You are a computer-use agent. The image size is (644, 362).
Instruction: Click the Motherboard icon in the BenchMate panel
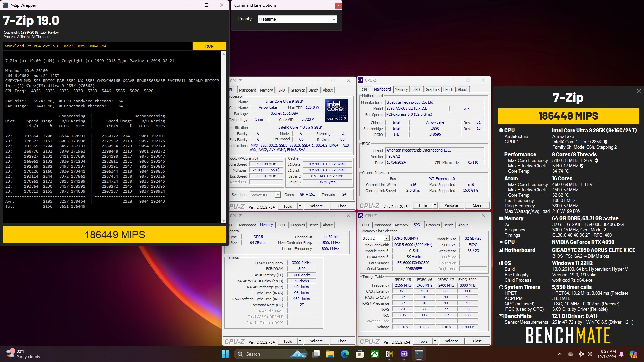point(501,250)
